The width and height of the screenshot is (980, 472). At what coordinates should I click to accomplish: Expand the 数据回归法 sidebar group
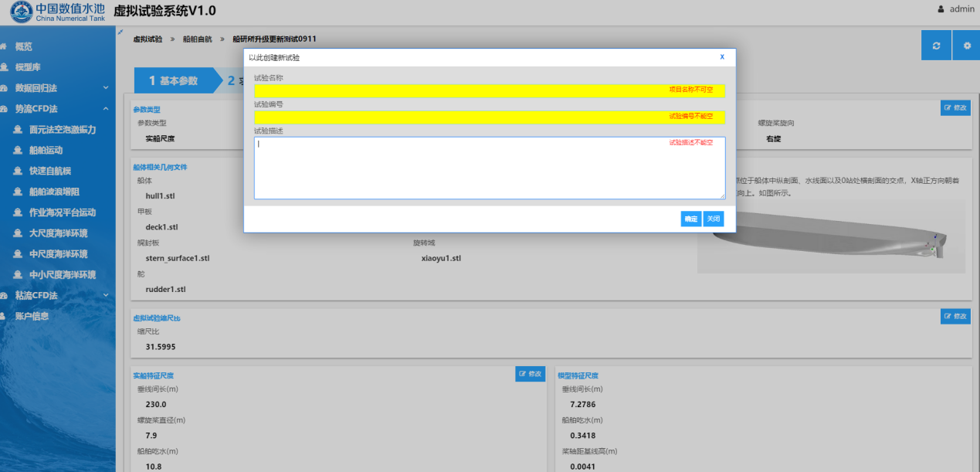(x=106, y=88)
